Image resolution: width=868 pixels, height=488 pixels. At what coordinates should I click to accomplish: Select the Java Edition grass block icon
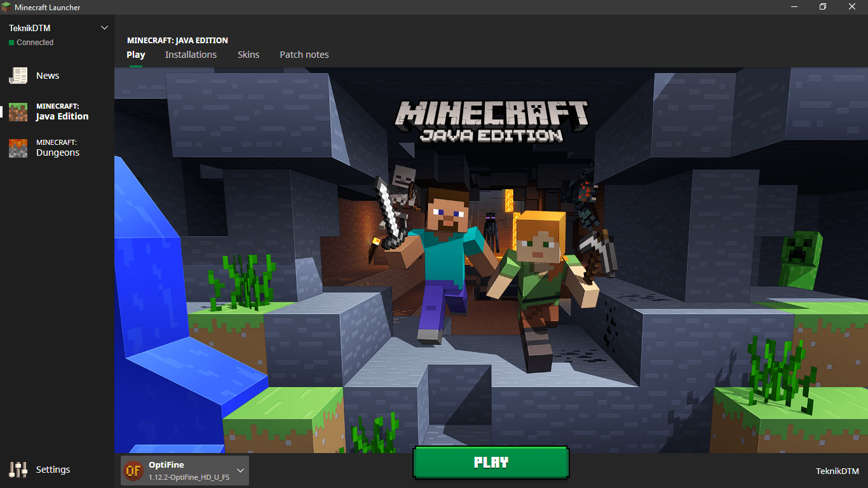18,112
